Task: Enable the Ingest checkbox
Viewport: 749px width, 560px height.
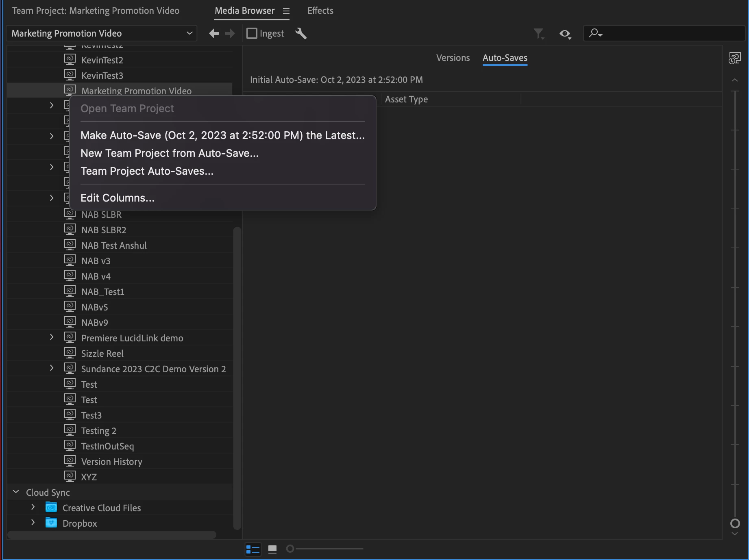Action: click(252, 33)
